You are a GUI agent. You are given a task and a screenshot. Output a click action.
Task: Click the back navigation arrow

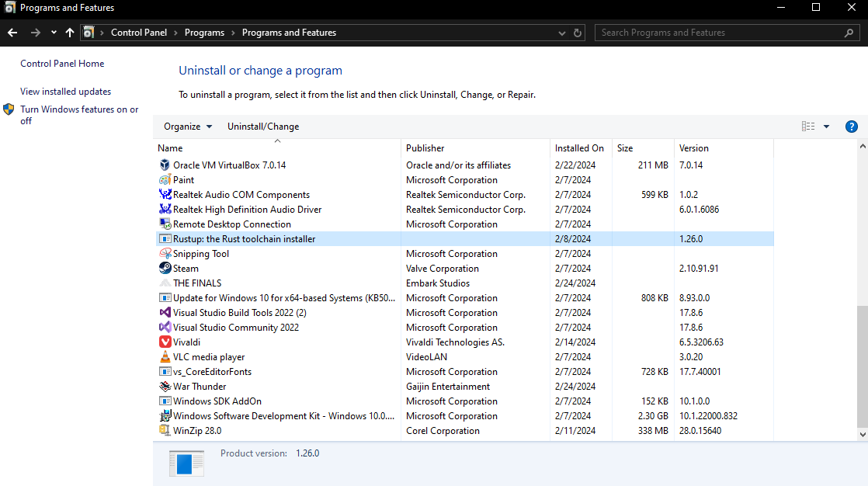[12, 32]
